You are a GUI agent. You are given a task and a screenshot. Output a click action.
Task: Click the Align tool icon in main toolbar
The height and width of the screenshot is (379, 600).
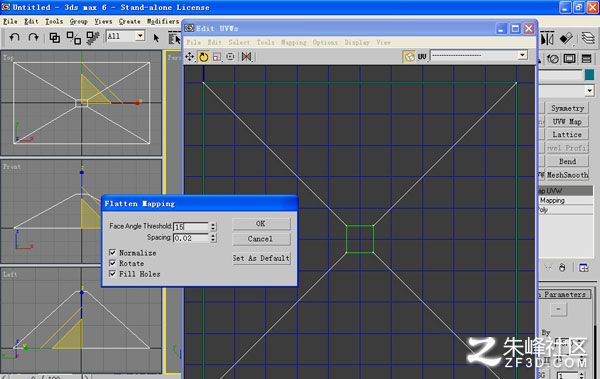point(566,38)
